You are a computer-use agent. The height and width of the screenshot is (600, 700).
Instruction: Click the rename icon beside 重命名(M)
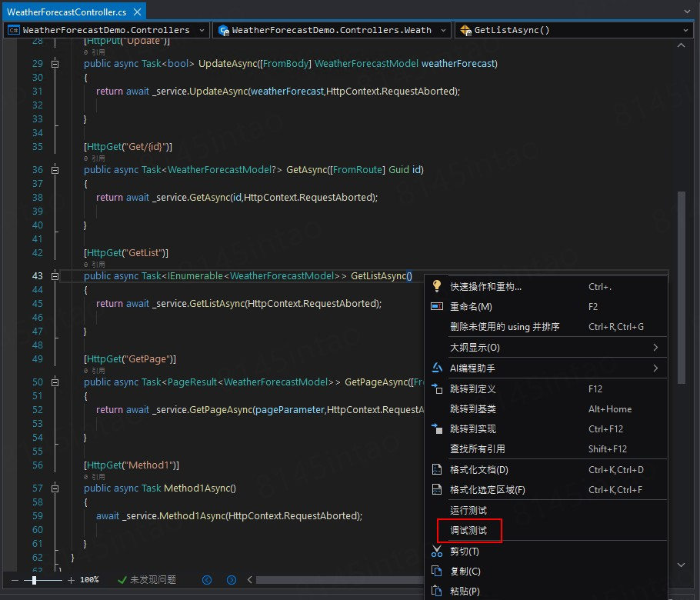click(x=437, y=306)
